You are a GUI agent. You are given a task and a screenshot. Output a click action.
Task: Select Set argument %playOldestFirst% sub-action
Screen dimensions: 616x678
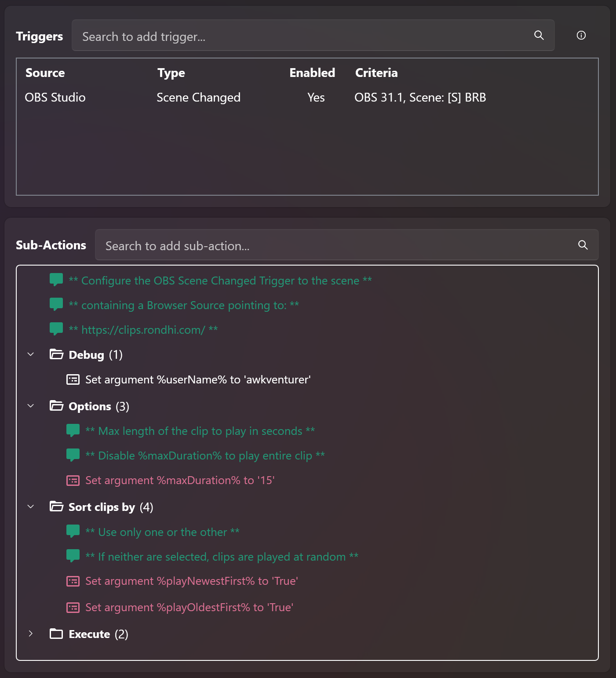[189, 608]
